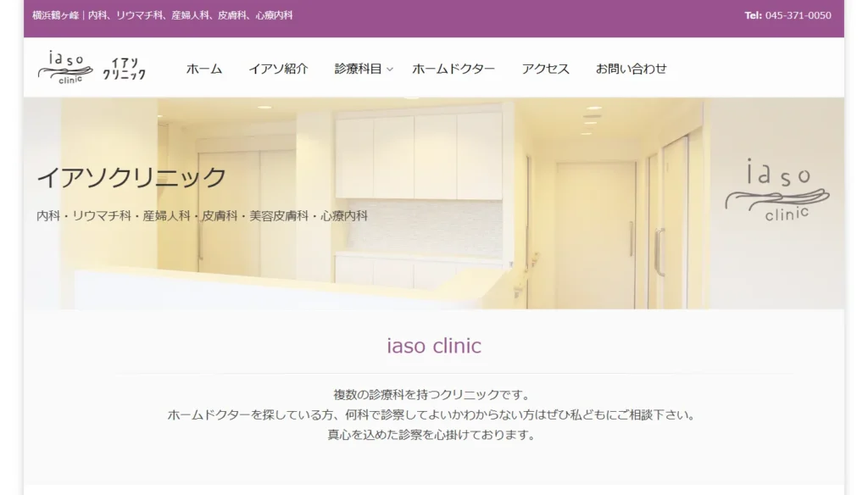Click the clinic interior banner image
The image size is (868, 495).
(434, 203)
